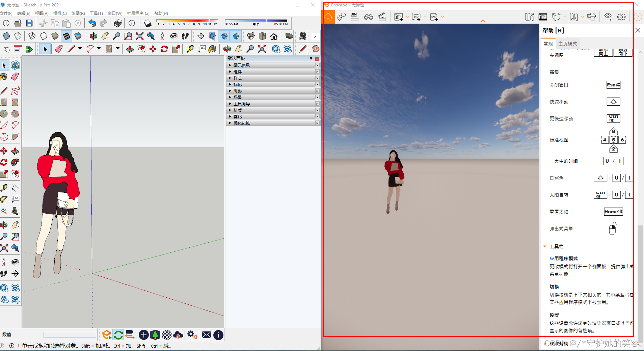Viewport: 644px width, 351px height.
Task: Open the 相机(C) menu
Action: 60,13
